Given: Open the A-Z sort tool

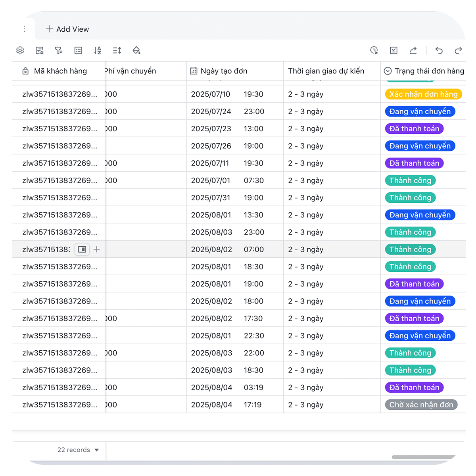Looking at the screenshot, I should [x=98, y=50].
